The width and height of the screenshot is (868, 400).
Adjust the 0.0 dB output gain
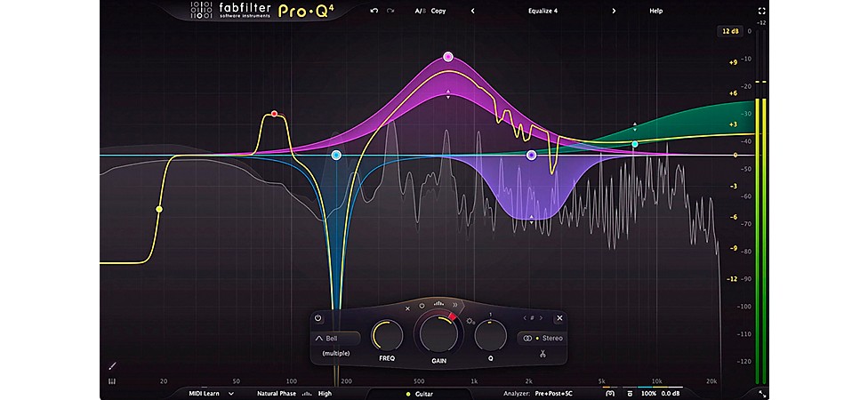[x=670, y=394]
